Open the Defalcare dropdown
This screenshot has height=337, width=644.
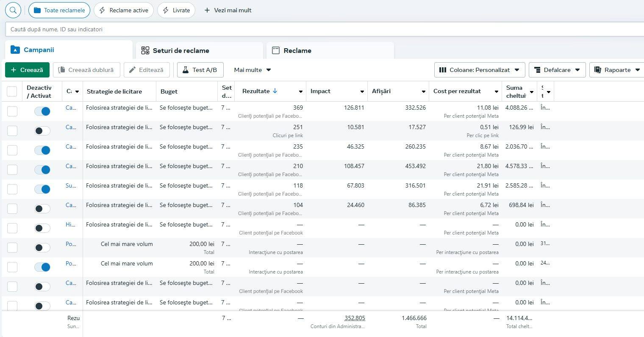pyautogui.click(x=557, y=70)
